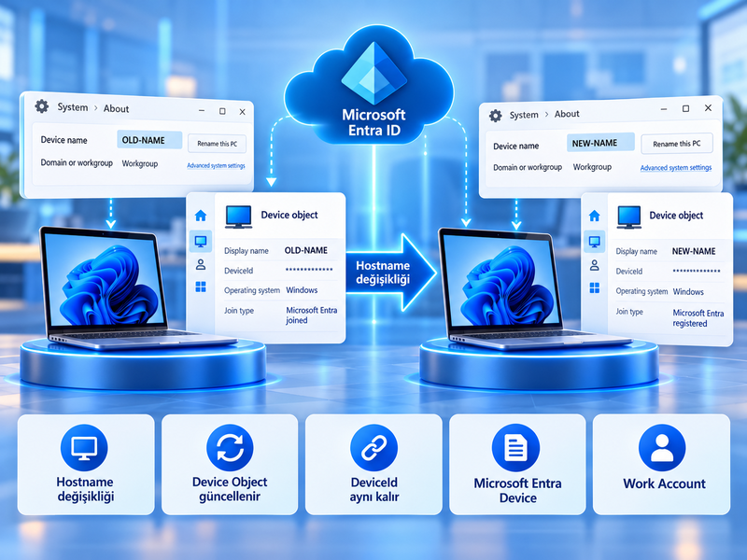Click the Workgroup value in the right System window

click(592, 167)
